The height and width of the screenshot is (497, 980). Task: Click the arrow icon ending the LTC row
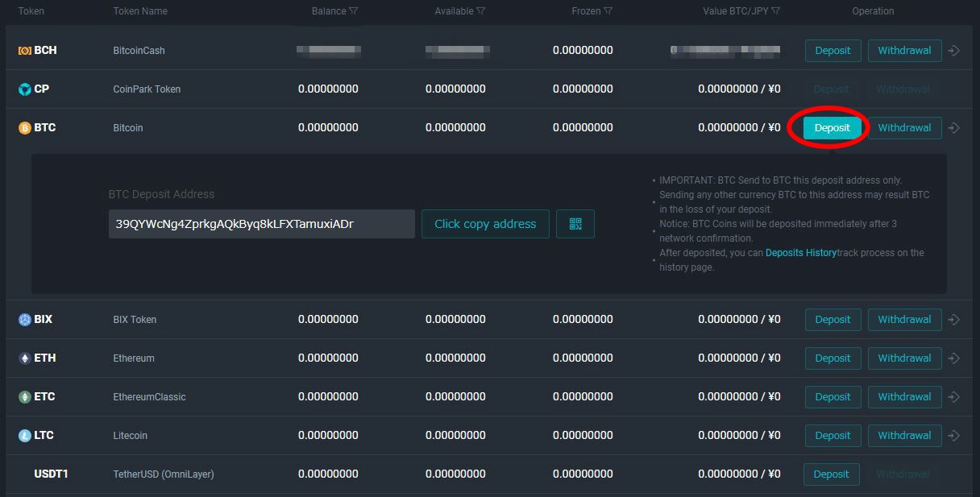(954, 436)
